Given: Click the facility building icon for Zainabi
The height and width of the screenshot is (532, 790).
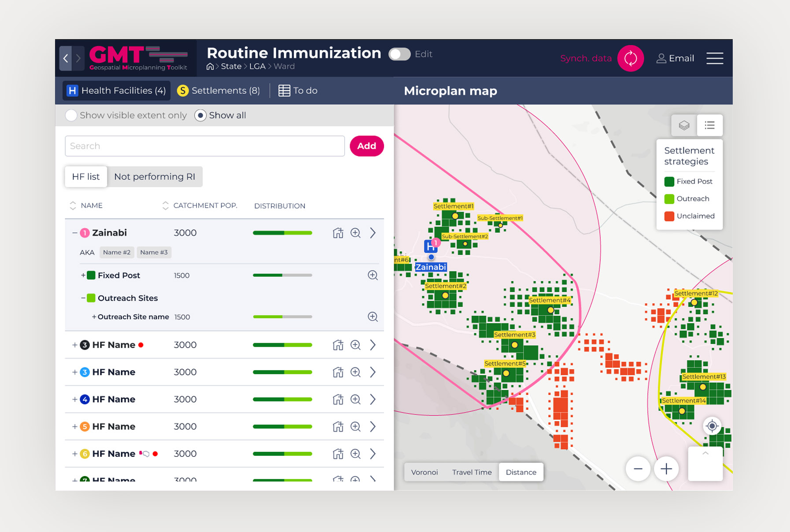Looking at the screenshot, I should (338, 233).
